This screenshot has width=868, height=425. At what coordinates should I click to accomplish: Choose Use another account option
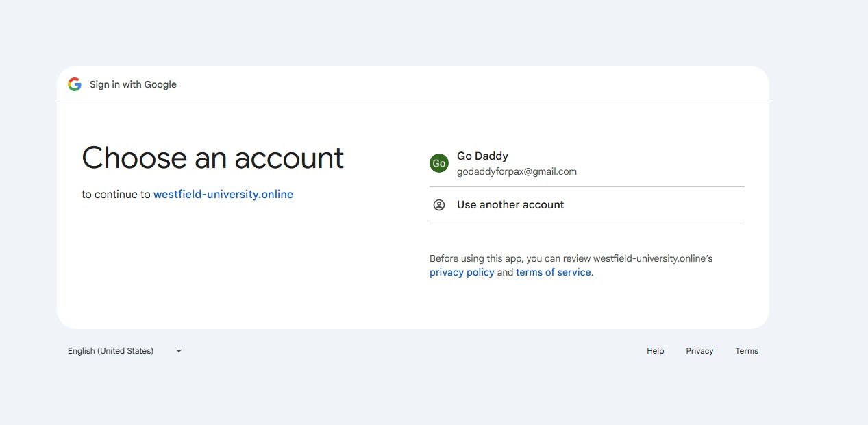coord(510,204)
